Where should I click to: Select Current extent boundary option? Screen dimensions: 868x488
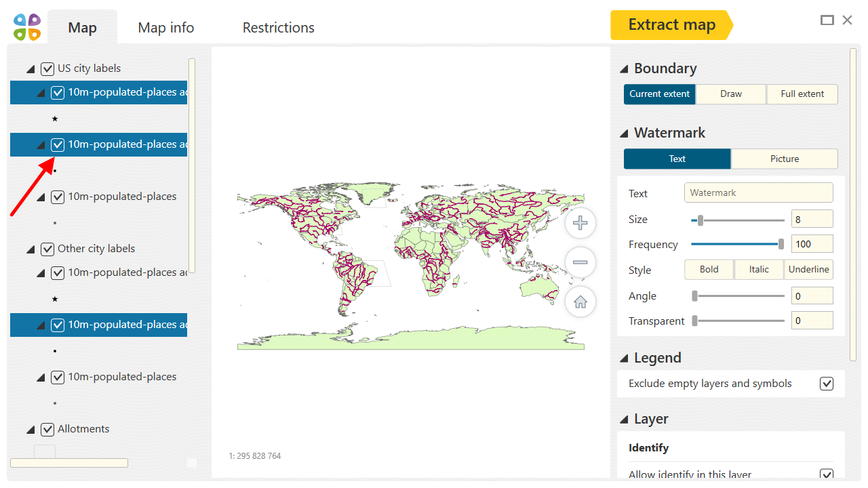click(x=660, y=94)
